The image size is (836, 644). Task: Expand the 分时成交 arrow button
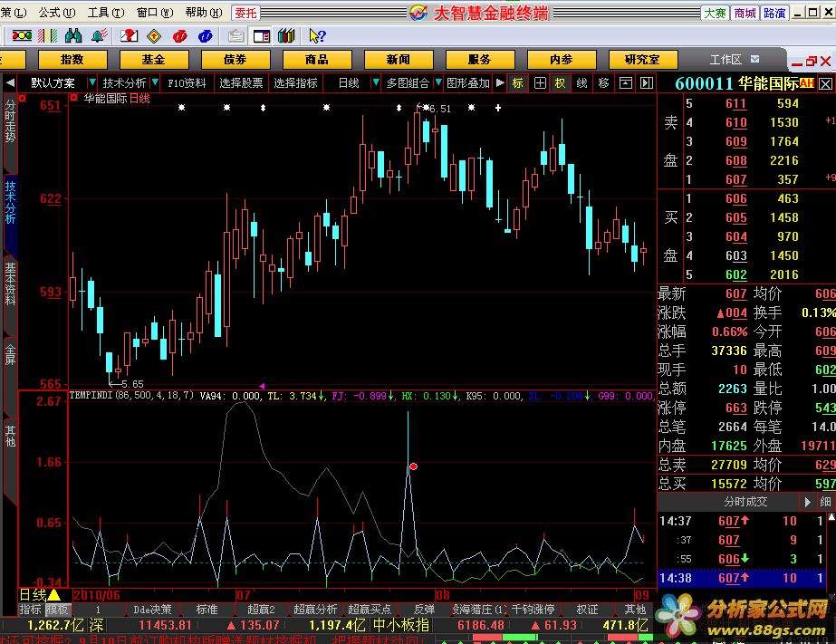click(808, 502)
